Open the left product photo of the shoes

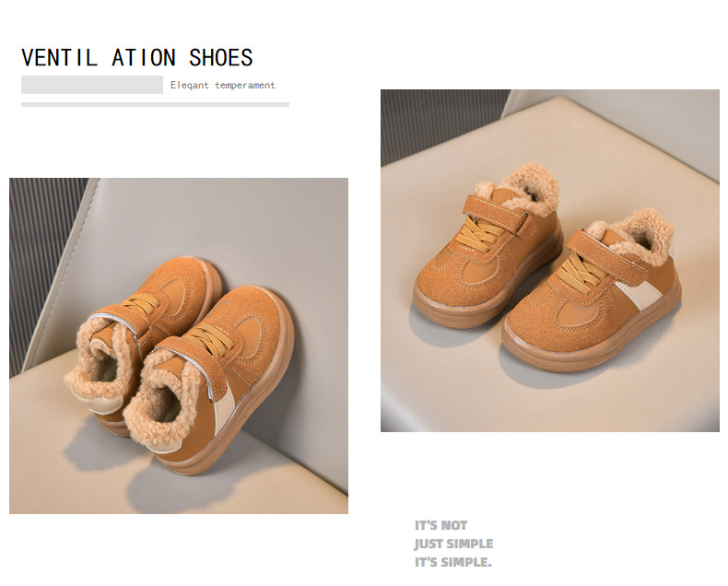[179, 346]
